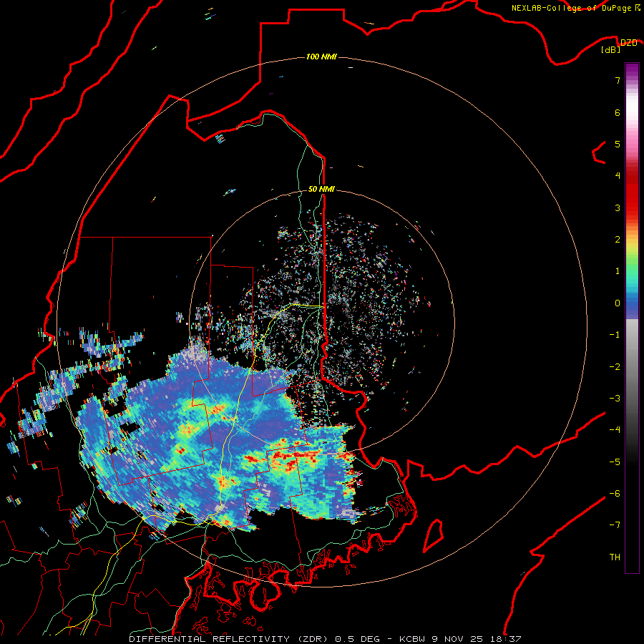This screenshot has width=644, height=644.
Task: Click the -4 tick label on color scale
Action: click(615, 430)
